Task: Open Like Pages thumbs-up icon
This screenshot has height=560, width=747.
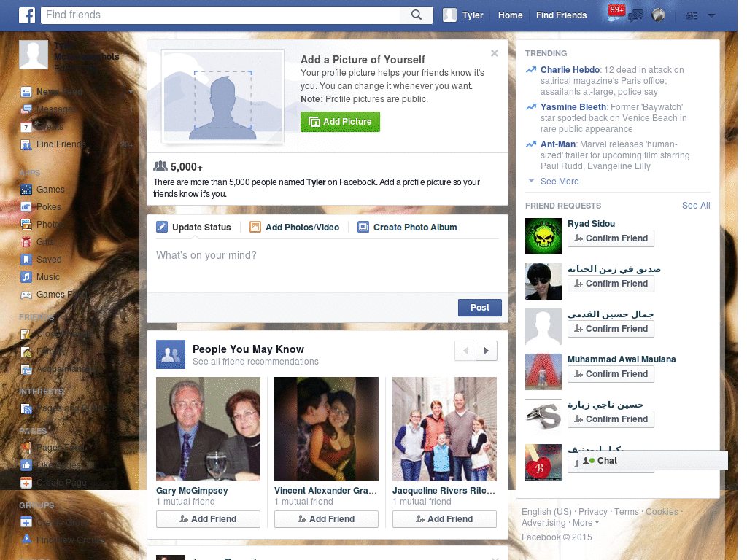Action: (x=26, y=465)
